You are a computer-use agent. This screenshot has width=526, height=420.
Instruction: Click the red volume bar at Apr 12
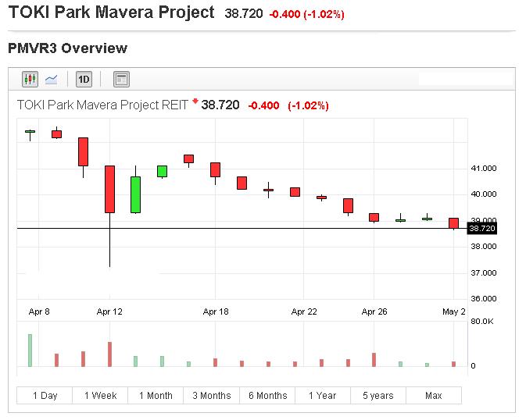pos(109,354)
